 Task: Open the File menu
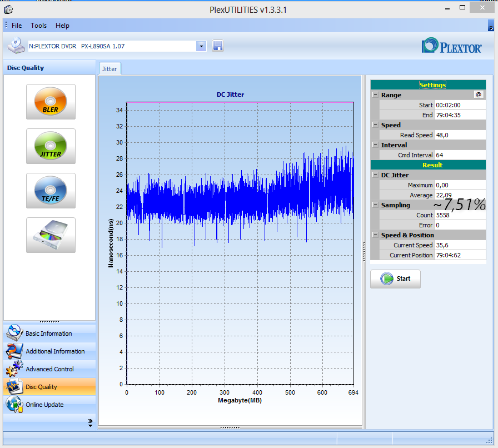pyautogui.click(x=17, y=26)
